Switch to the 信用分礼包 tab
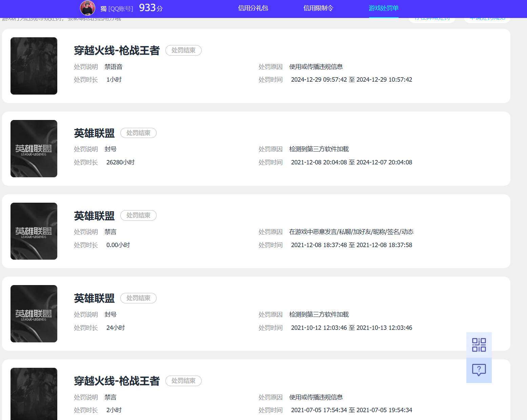The width and height of the screenshot is (527, 420). tap(253, 8)
